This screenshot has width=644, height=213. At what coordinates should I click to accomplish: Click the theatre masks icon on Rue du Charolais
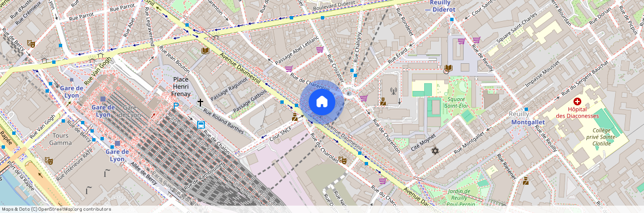[x=342, y=160]
